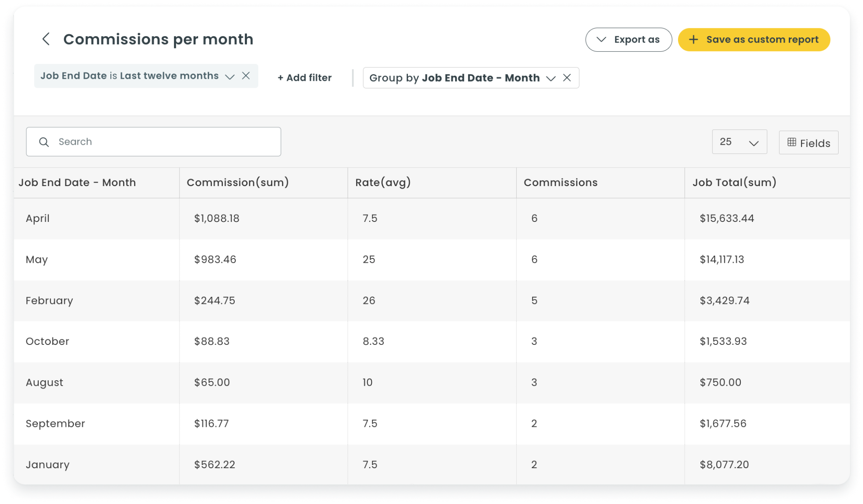Sort by Job End Date - Month column
This screenshot has width=863, height=504.
77,182
